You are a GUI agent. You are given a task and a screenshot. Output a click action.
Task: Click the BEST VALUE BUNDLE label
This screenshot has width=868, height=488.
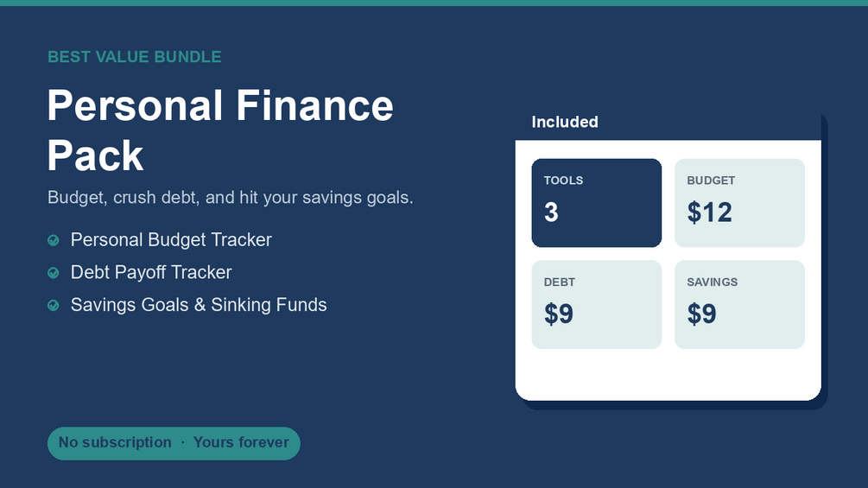coord(135,57)
